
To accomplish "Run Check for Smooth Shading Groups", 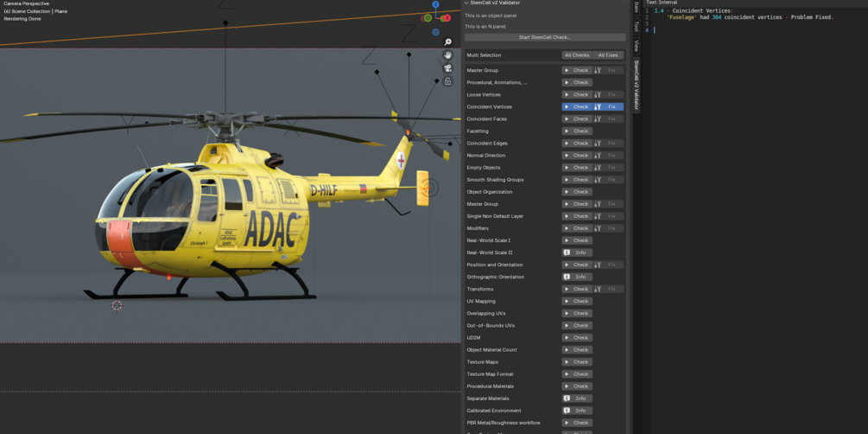I will tap(577, 180).
